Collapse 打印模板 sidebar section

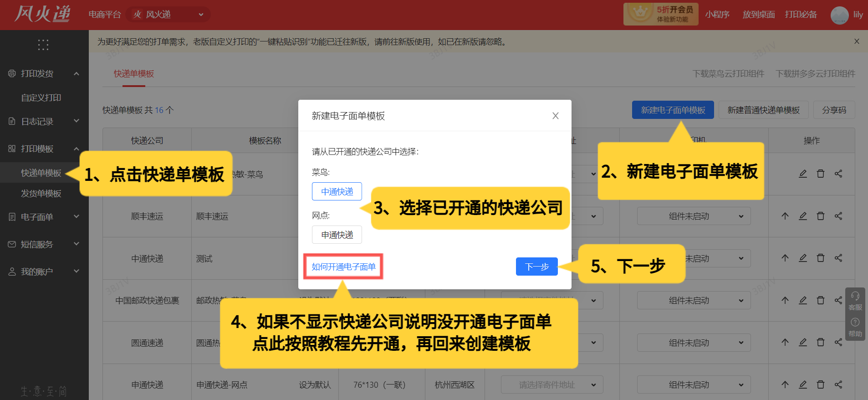tap(44, 149)
